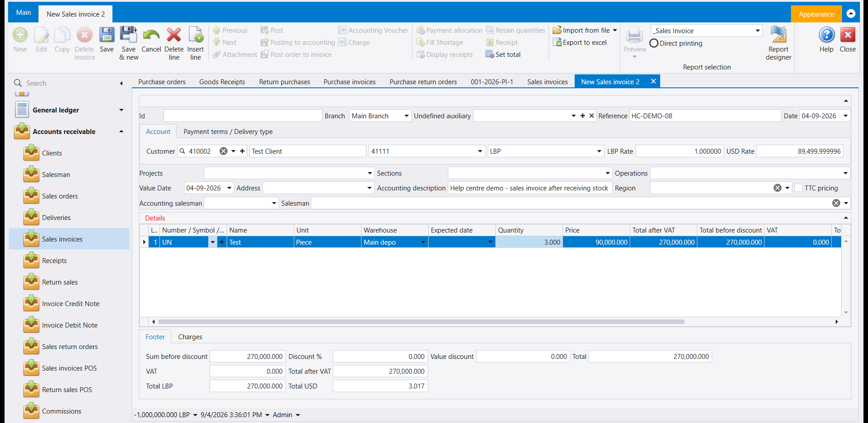Open the currency LBP dropdown

coord(599,151)
